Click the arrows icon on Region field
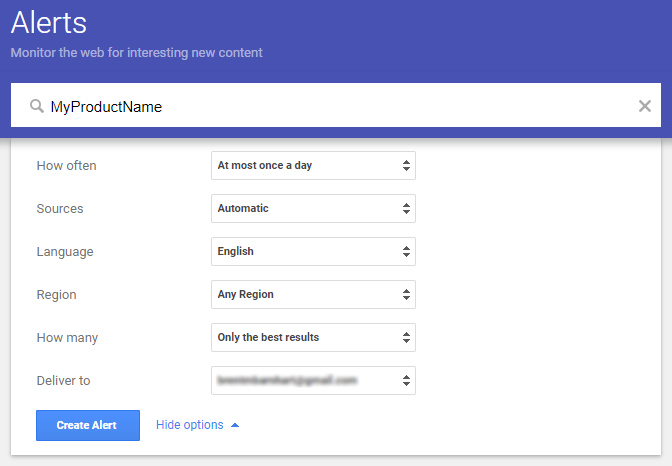 coord(406,295)
